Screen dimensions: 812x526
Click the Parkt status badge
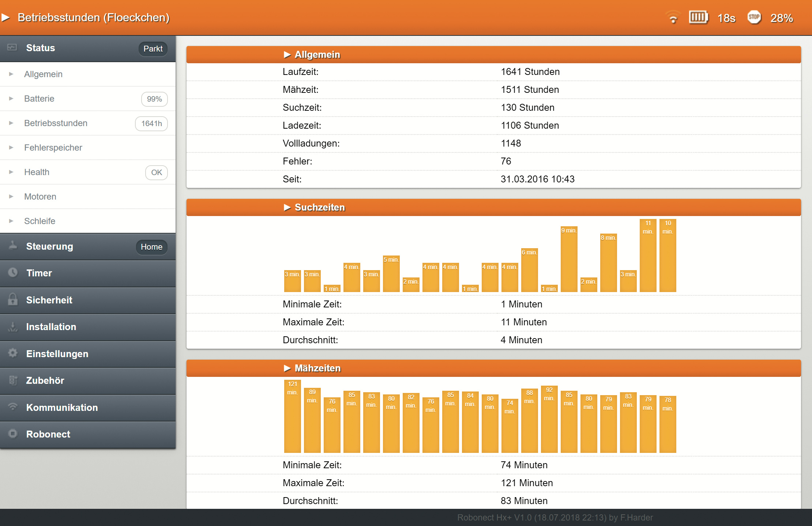[x=153, y=49]
